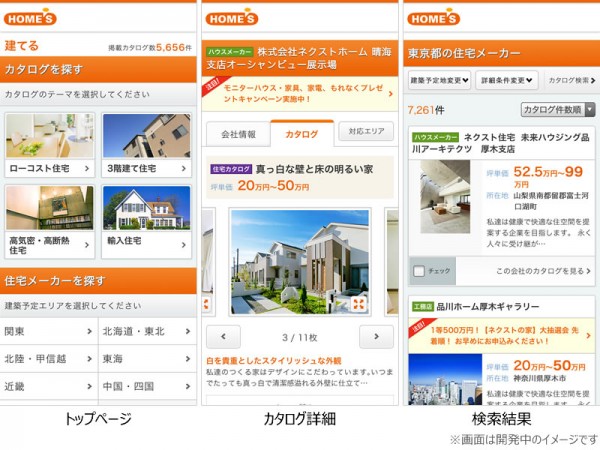Screen dimensions: 600x450
Task: Go to カタログ検索
Action: [x=572, y=80]
